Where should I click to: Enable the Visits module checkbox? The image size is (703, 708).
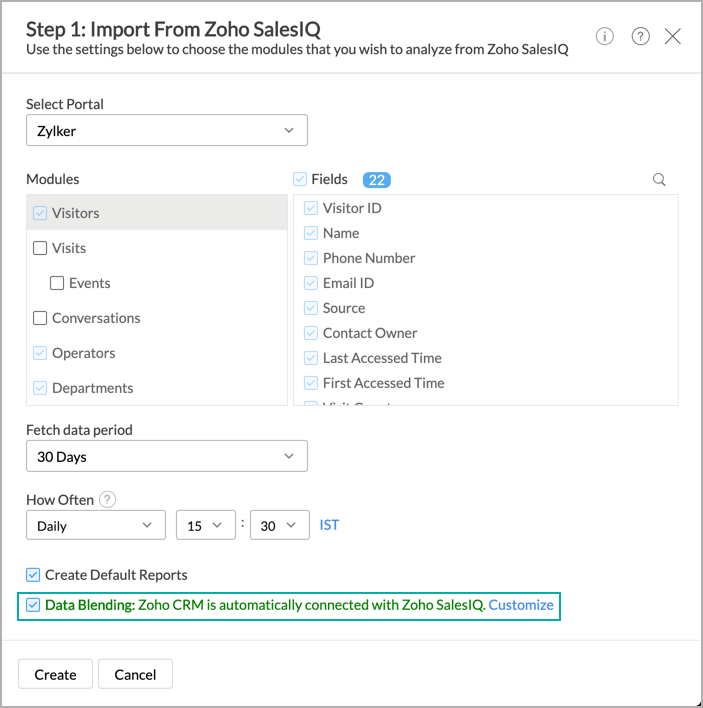coord(40,248)
